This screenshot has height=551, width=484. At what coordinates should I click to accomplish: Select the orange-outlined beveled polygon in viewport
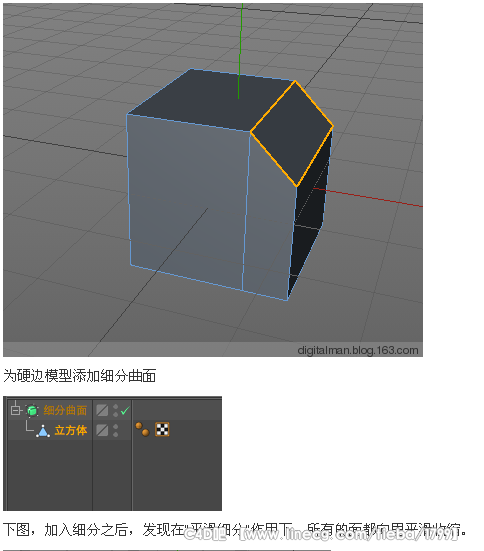[291, 134]
